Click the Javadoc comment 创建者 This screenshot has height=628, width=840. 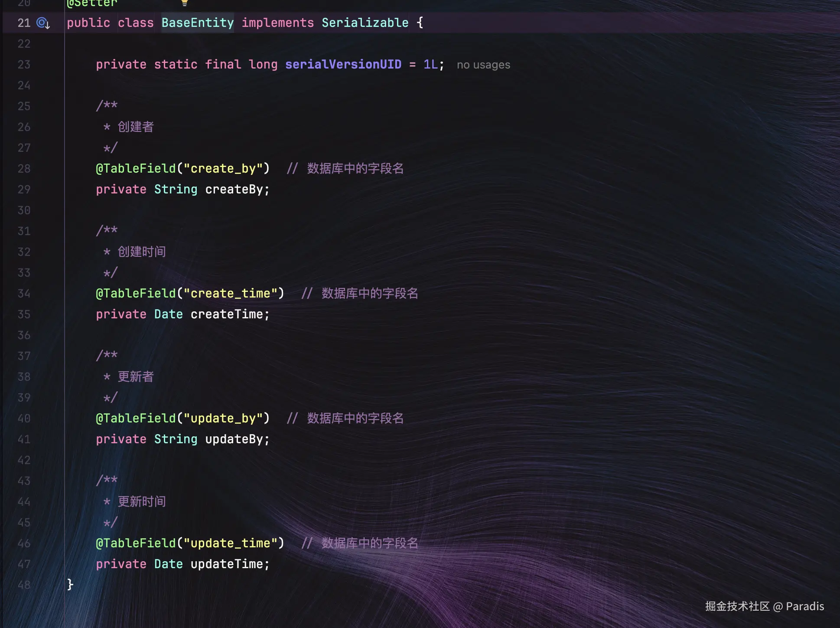pos(136,127)
